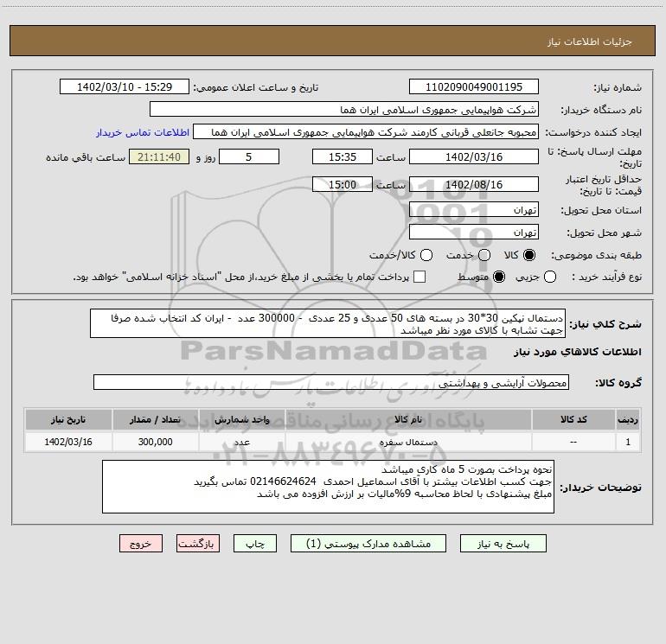Click مشاهده مدارک پیوستی (1) button
Viewport: 666px width, 644px height.
click(x=368, y=544)
